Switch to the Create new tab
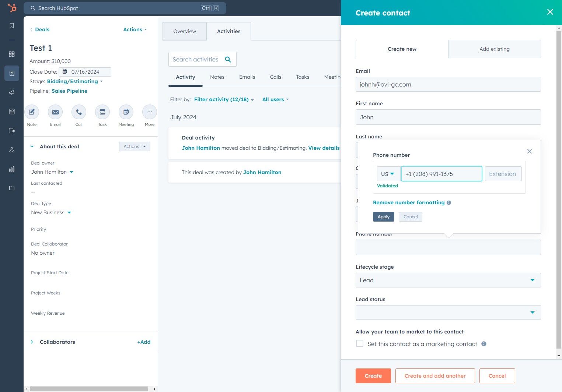Viewport: 562px width, 392px height. click(x=402, y=49)
